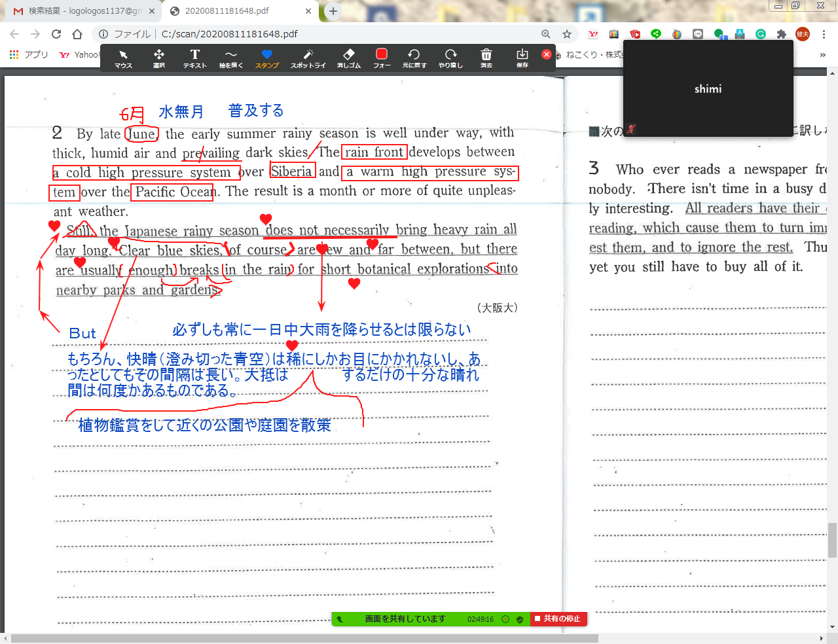Switch to the Gmail search results tab
This screenshot has width=838, height=644.
(84, 11)
